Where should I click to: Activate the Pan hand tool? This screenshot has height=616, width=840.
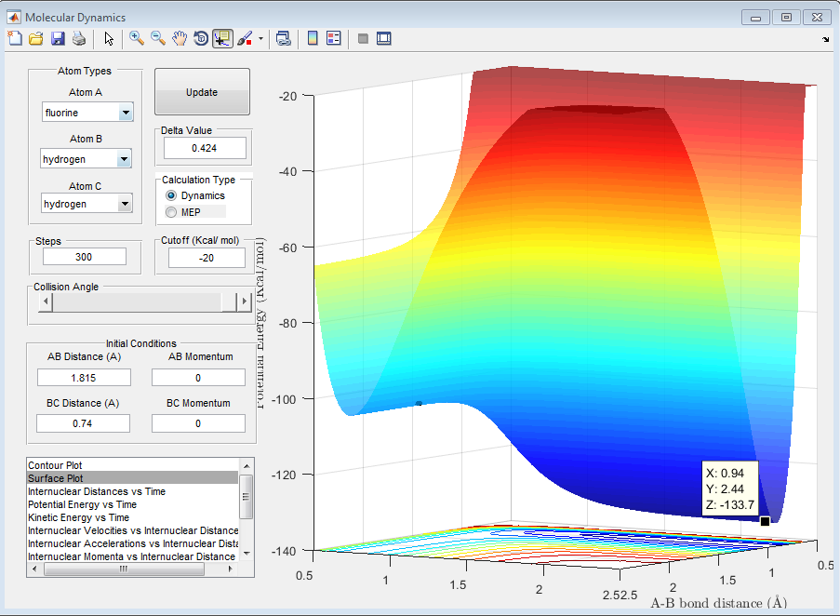click(180, 38)
